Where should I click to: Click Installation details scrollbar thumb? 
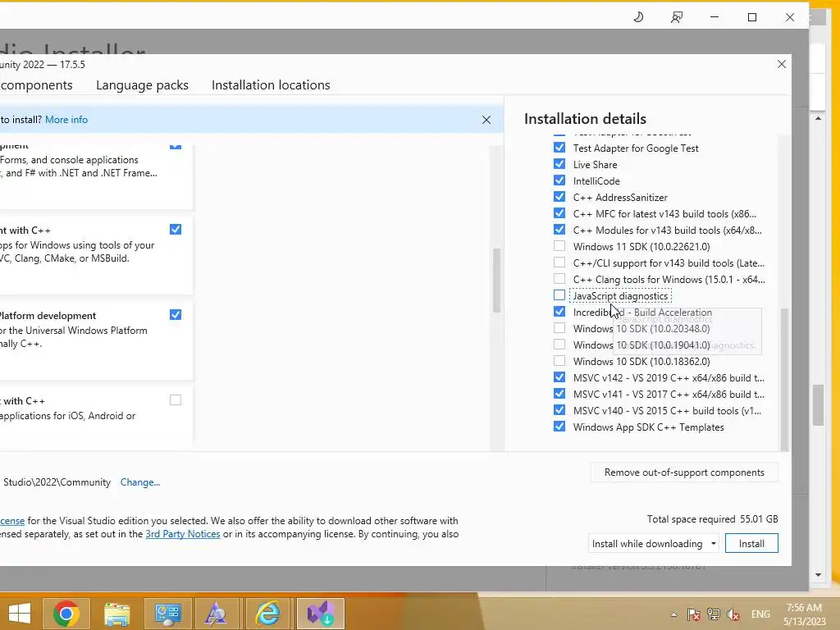(784, 379)
